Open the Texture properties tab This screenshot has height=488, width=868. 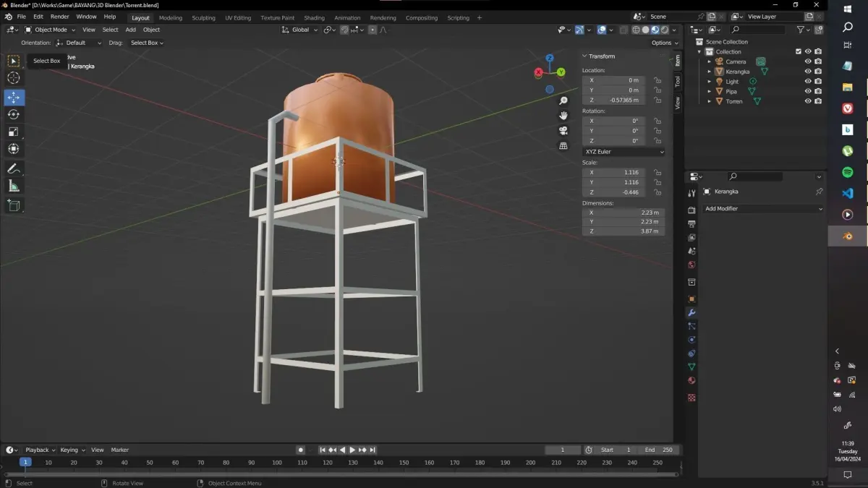click(692, 398)
